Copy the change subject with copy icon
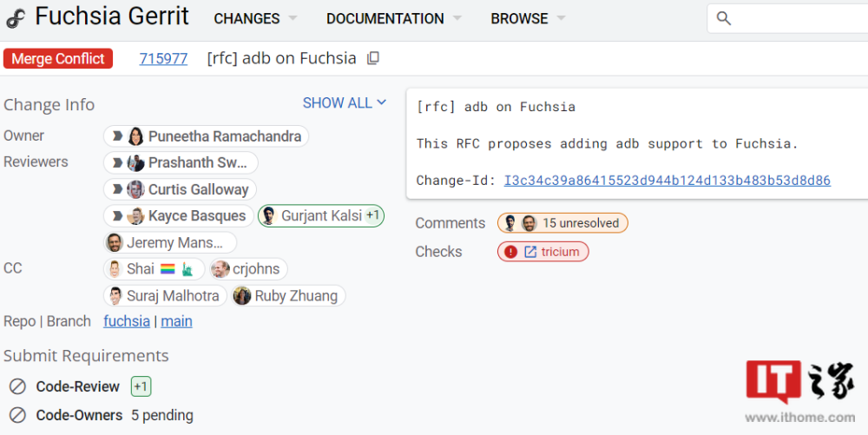The height and width of the screenshot is (435, 868). pyautogui.click(x=373, y=59)
